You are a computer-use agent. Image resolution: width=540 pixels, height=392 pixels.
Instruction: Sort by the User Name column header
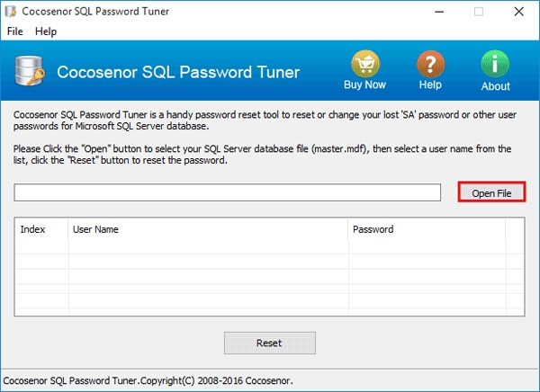(207, 229)
